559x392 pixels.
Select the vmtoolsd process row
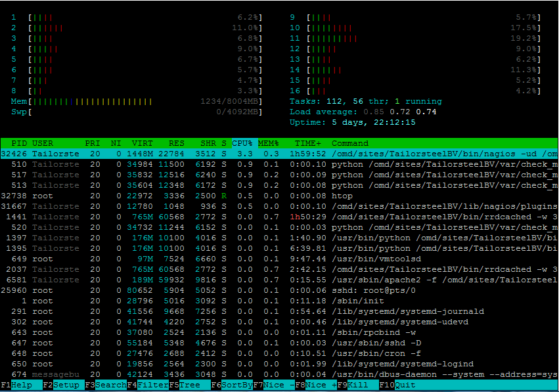[279, 259]
